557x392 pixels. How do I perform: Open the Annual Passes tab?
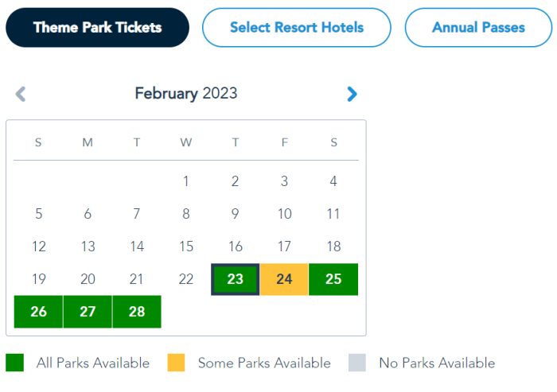tap(478, 28)
